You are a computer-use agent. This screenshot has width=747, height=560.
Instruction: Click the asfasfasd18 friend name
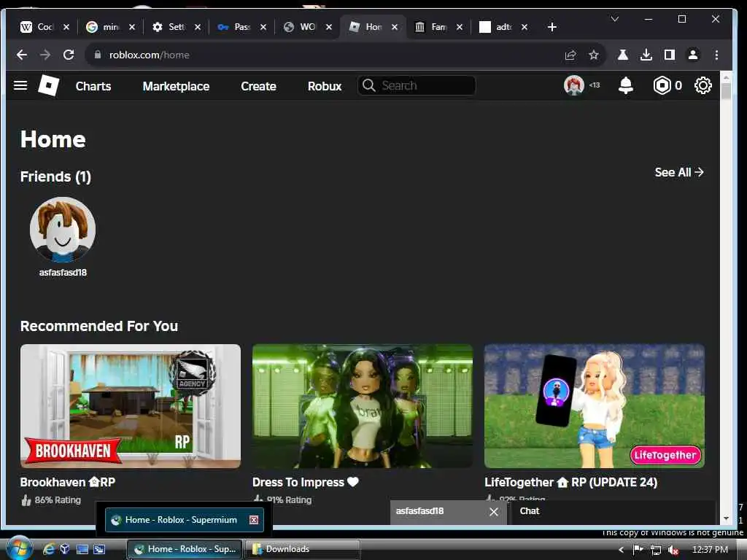63,273
